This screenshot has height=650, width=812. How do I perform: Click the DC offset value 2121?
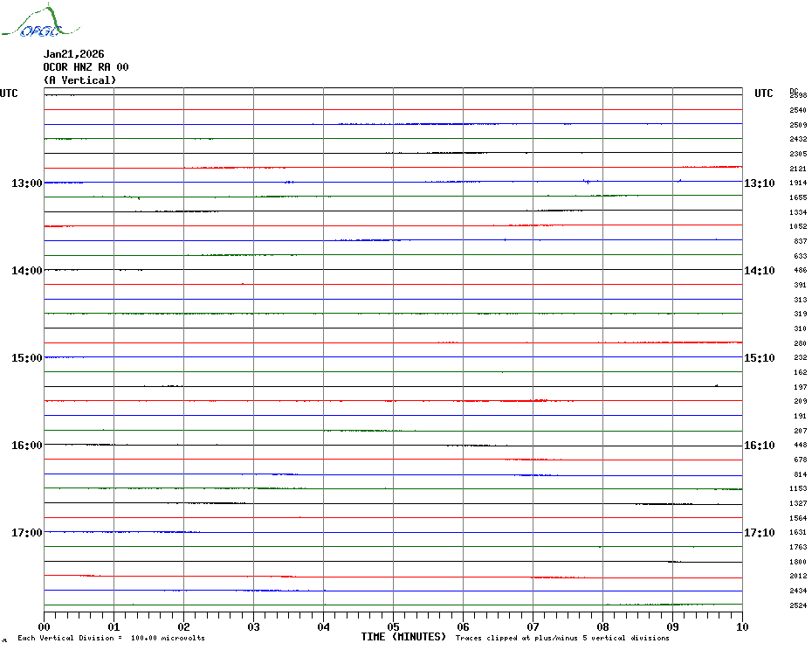[x=798, y=169]
